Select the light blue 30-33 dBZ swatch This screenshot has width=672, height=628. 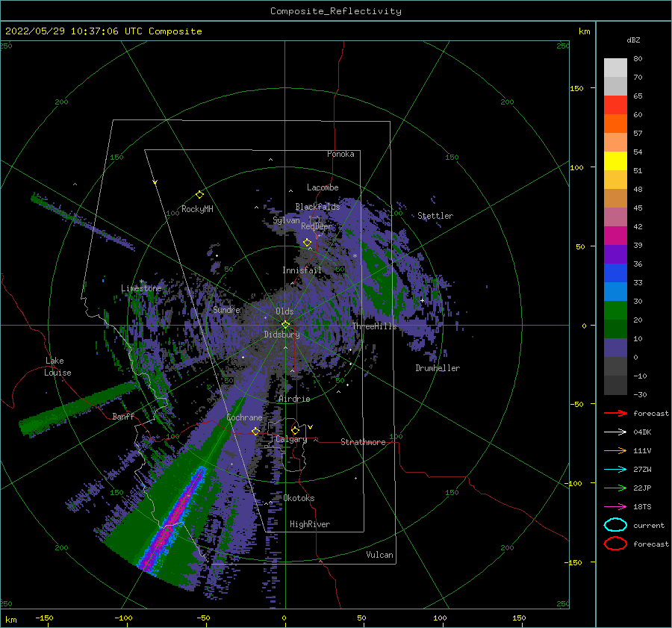click(x=615, y=291)
